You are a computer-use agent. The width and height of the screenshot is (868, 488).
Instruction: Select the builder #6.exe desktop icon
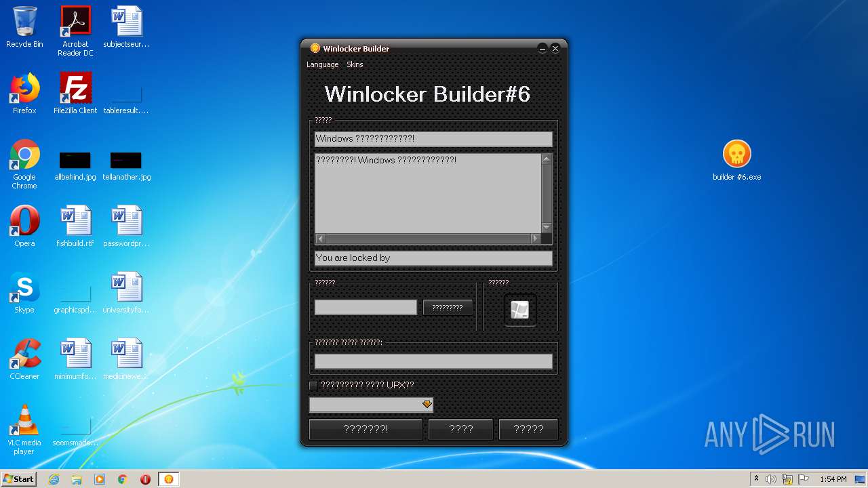tap(736, 161)
